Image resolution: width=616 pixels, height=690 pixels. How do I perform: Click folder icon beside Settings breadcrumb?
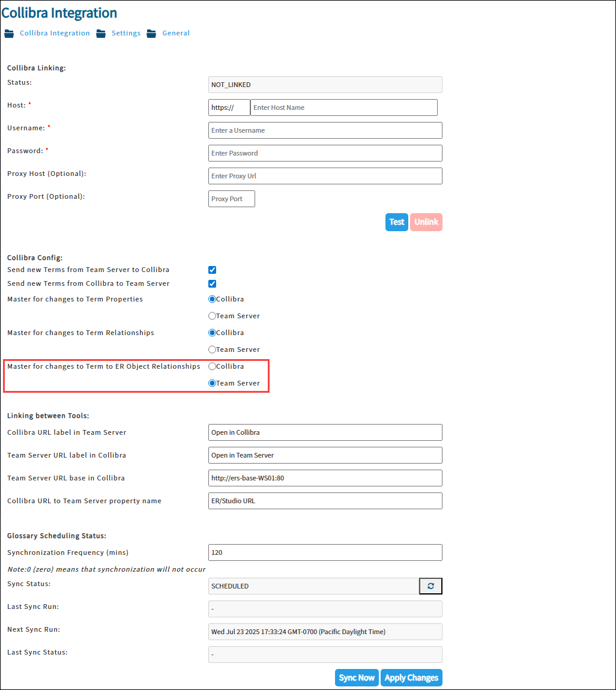(x=101, y=34)
